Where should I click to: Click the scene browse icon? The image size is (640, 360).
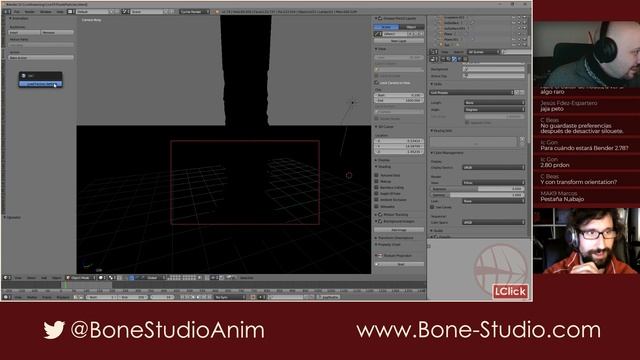coord(126,12)
